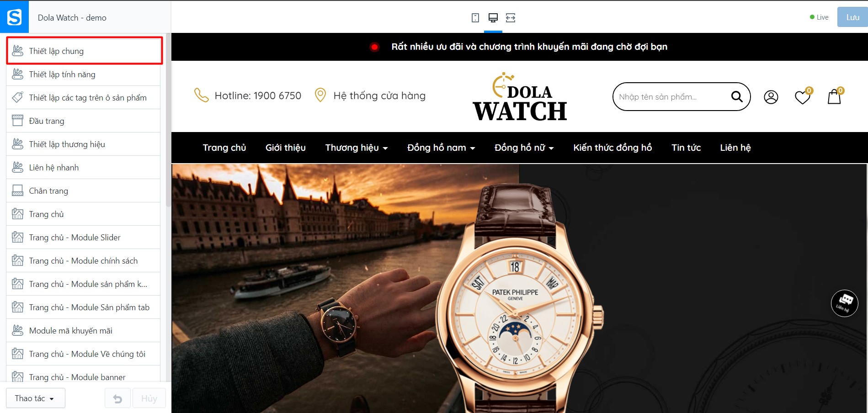The height and width of the screenshot is (413, 868).
Task: Click icon beside Trang chủ - Module Slider
Action: [x=17, y=237]
